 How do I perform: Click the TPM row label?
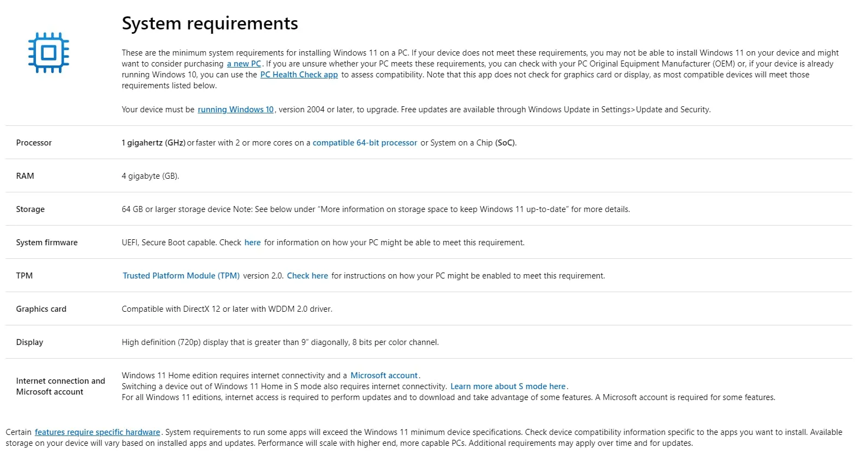point(25,276)
